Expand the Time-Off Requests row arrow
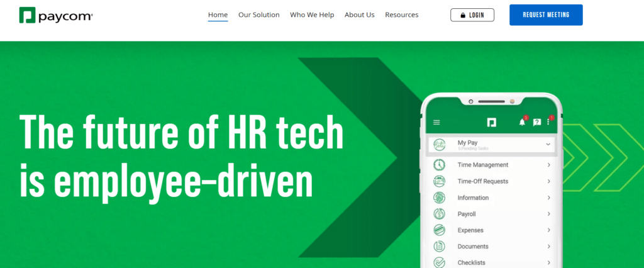The image size is (644, 268). (548, 181)
